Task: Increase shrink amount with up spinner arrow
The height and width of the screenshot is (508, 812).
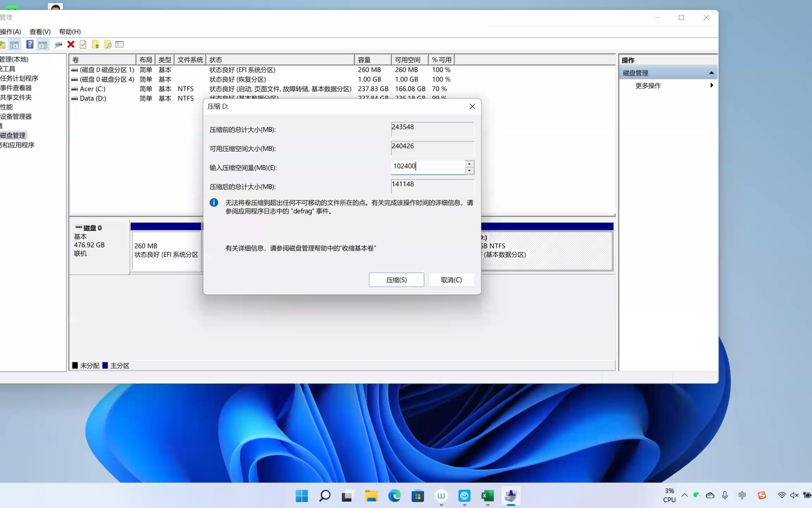Action: 469,164
